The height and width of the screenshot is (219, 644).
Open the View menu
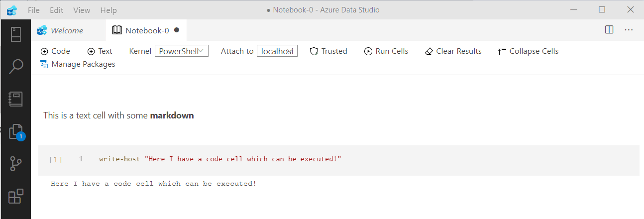click(82, 10)
